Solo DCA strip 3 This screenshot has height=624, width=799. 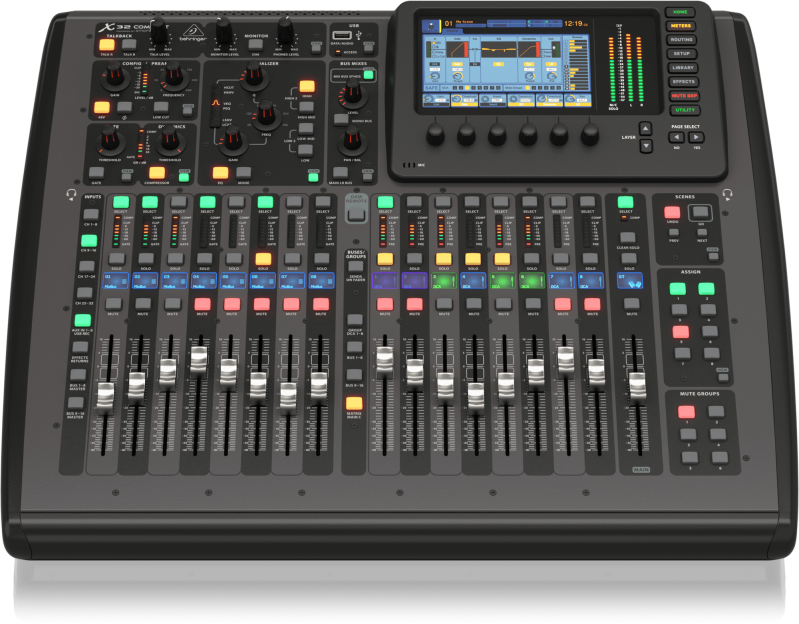443,259
